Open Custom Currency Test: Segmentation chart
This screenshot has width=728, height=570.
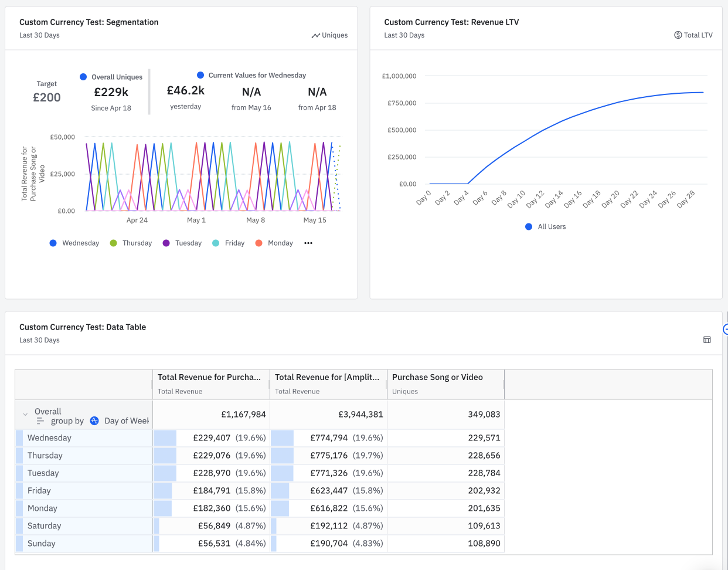coord(89,22)
